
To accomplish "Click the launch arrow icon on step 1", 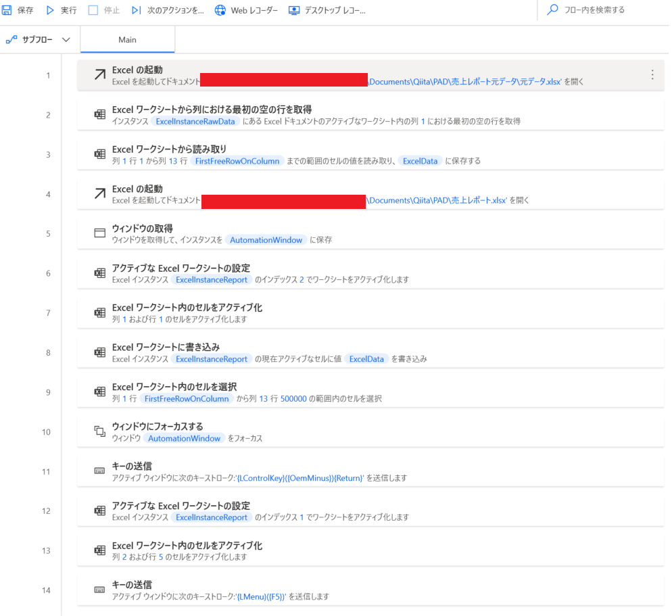I will 99,74.
